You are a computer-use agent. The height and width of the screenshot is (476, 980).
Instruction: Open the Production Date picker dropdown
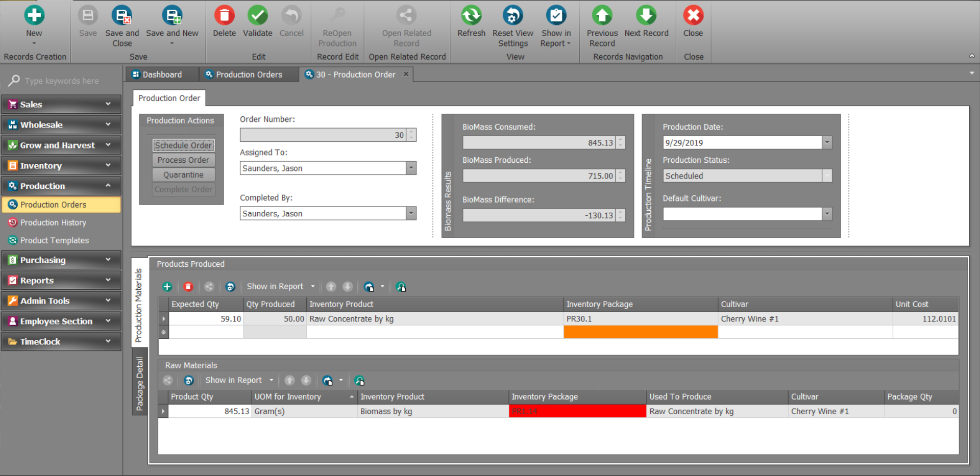click(827, 143)
